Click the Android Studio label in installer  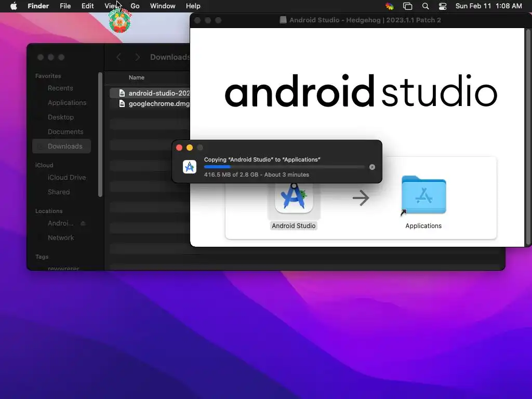click(x=294, y=226)
